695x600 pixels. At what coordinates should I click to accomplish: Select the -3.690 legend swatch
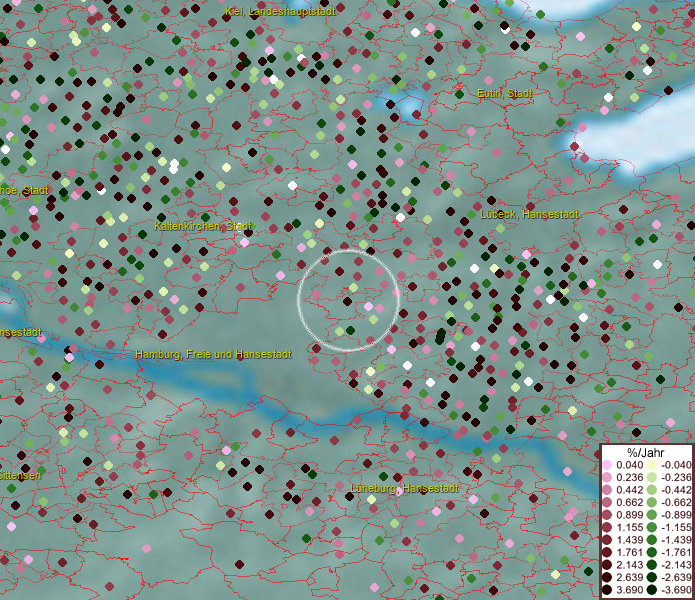point(652,590)
